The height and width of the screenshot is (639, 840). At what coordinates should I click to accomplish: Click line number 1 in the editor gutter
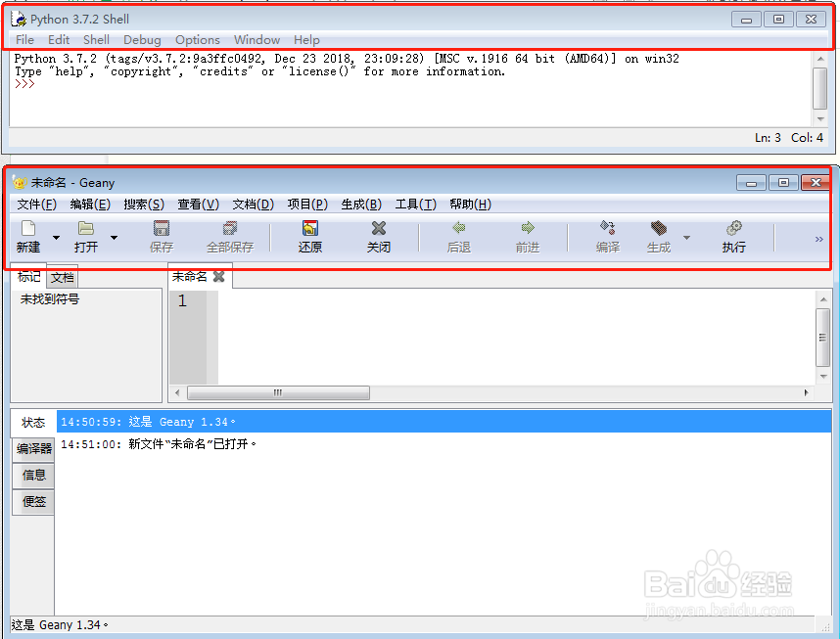pos(183,300)
